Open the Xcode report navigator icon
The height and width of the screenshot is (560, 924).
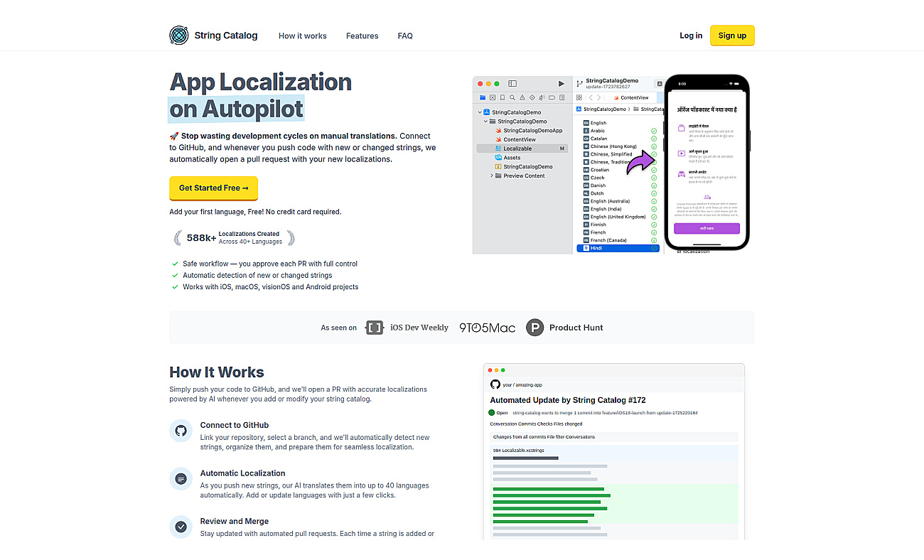562,97
